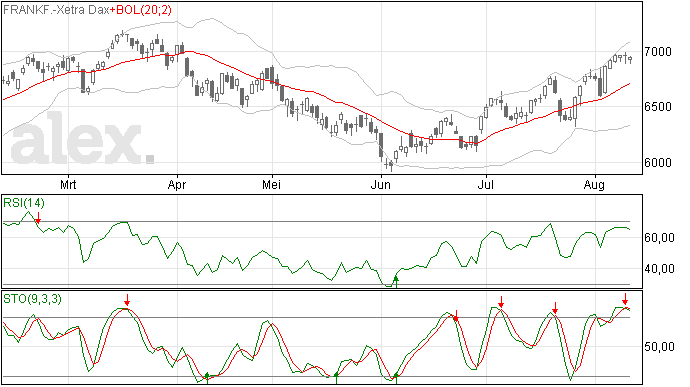Image resolution: width=690 pixels, height=387 pixels.
Task: Select the April green arrow in STO panel
Action: pos(207,377)
